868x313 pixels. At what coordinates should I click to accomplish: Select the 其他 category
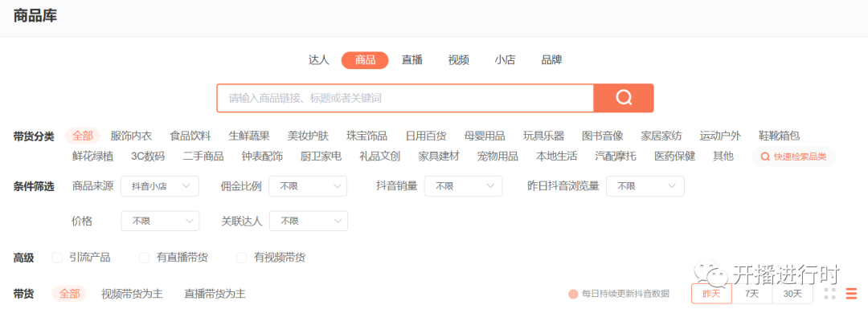point(723,156)
